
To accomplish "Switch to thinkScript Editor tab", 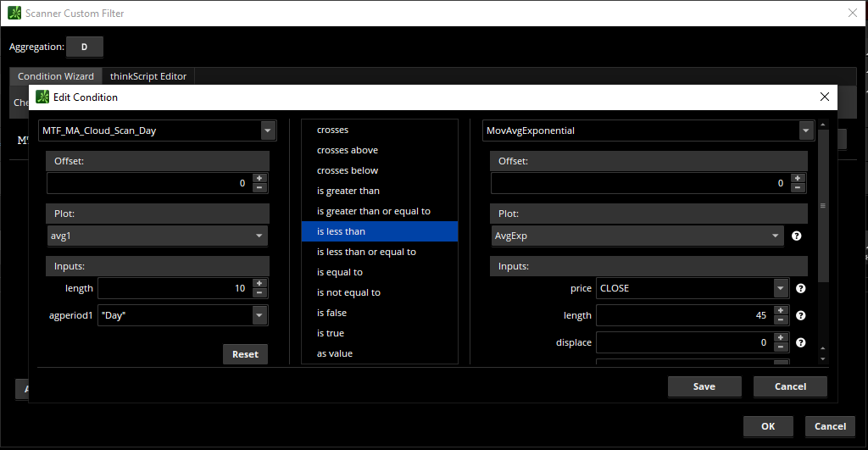I will coord(149,76).
